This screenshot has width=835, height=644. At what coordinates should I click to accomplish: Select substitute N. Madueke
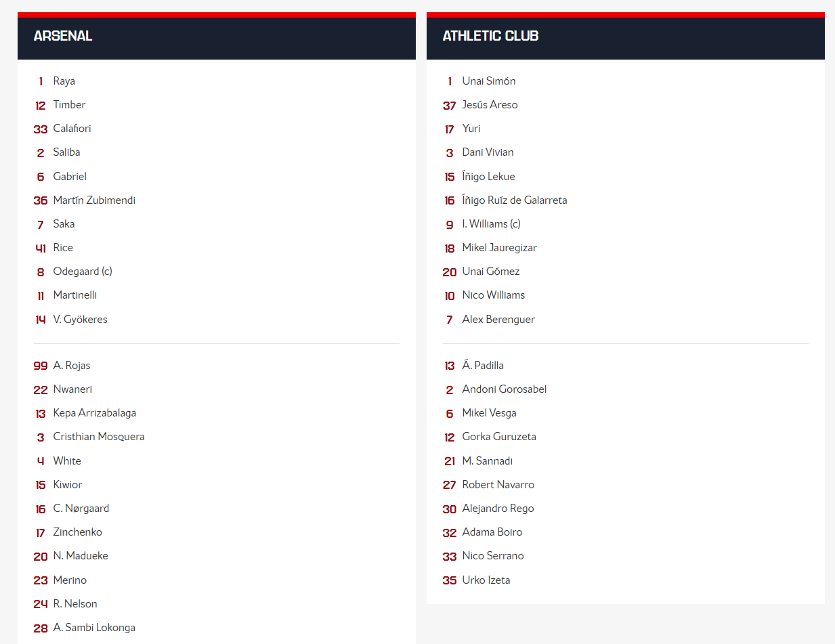(x=81, y=556)
